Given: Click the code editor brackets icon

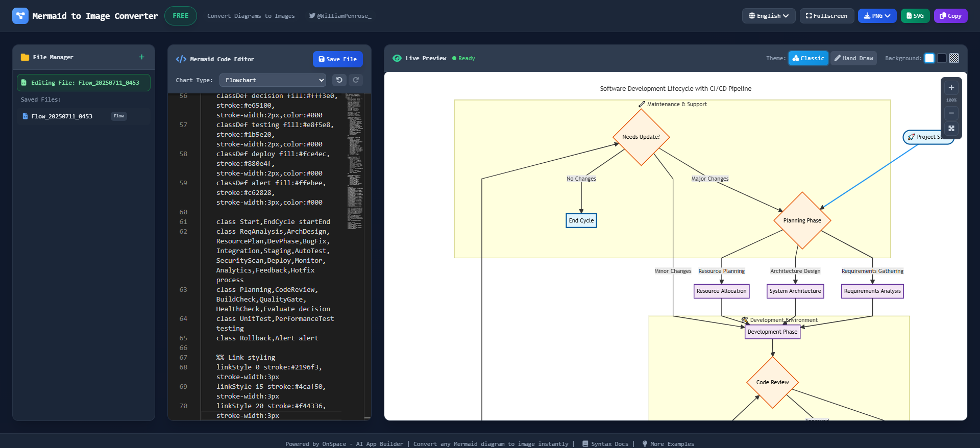Looking at the screenshot, I should pos(181,59).
